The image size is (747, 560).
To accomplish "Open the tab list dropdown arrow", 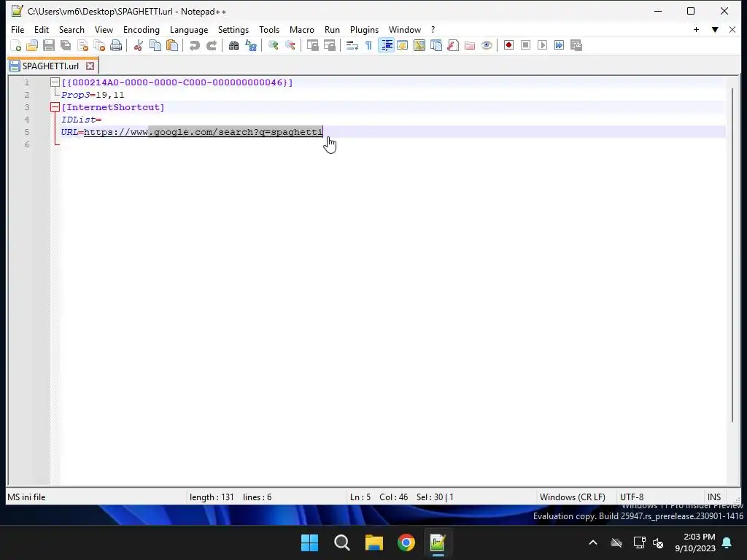I will (x=715, y=29).
